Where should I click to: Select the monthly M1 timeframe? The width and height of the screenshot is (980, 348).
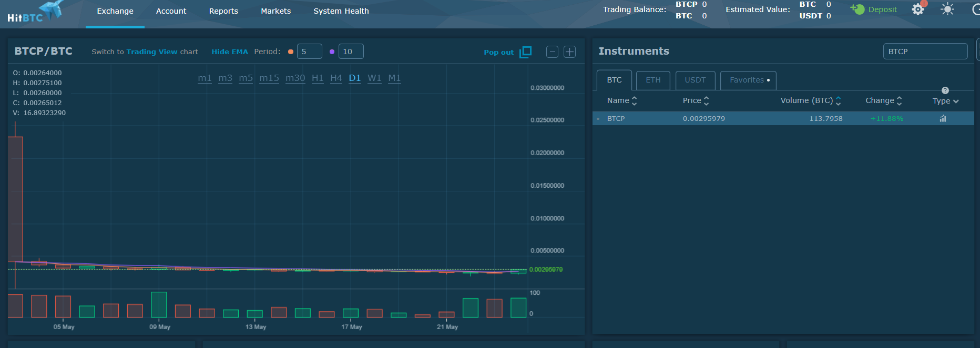click(394, 78)
